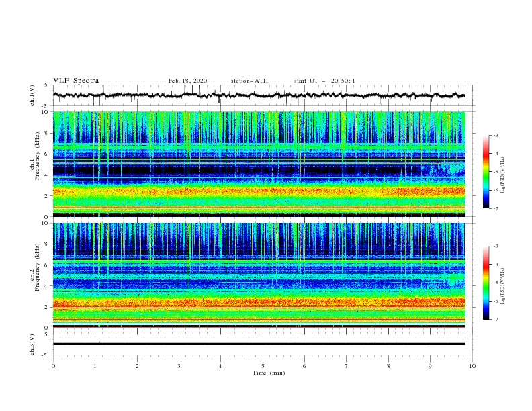Click the "10" kHz tick on ch.1 frequency axis

point(44,112)
